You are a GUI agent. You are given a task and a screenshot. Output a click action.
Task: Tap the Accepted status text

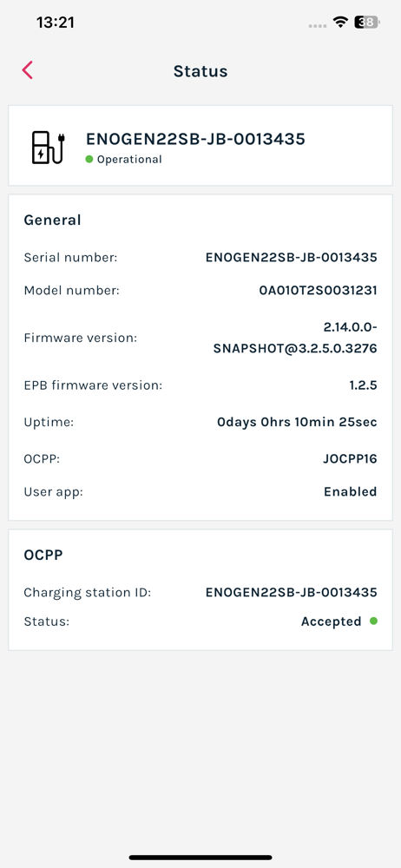(332, 621)
